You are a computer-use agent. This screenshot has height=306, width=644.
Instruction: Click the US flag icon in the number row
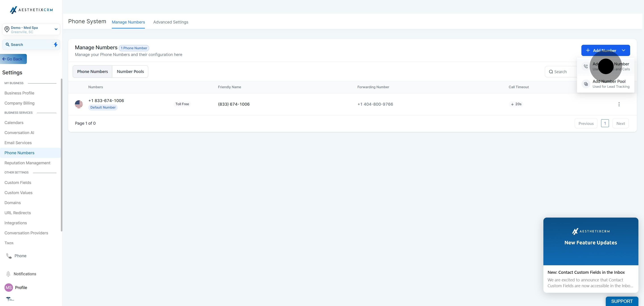[x=79, y=104]
